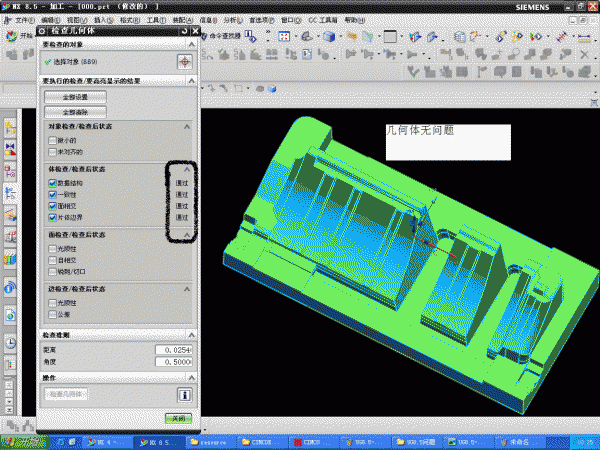Click the information icon in the Operation section
The image size is (600, 450).
click(x=184, y=394)
